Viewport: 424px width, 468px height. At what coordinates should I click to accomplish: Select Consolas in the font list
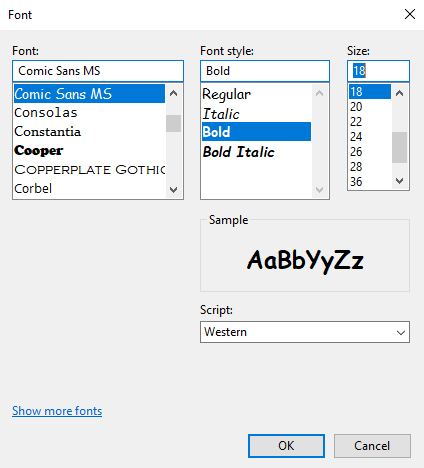(x=89, y=113)
